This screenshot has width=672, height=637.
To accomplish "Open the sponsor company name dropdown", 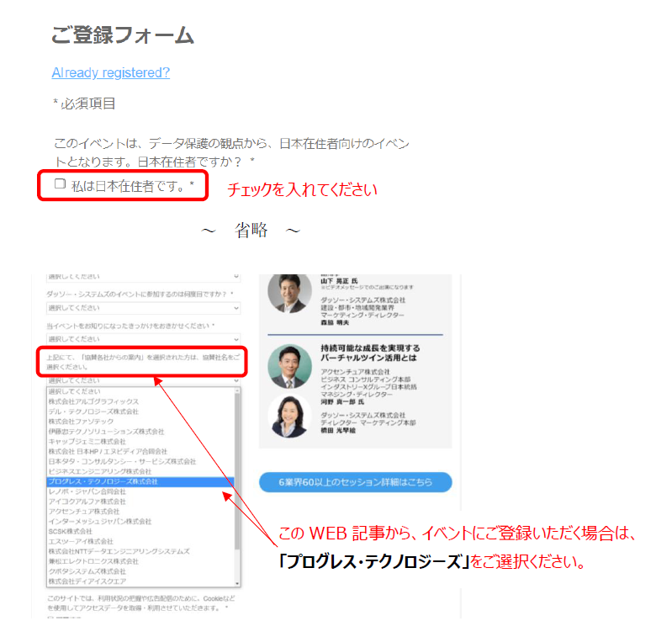I will pos(143,380).
